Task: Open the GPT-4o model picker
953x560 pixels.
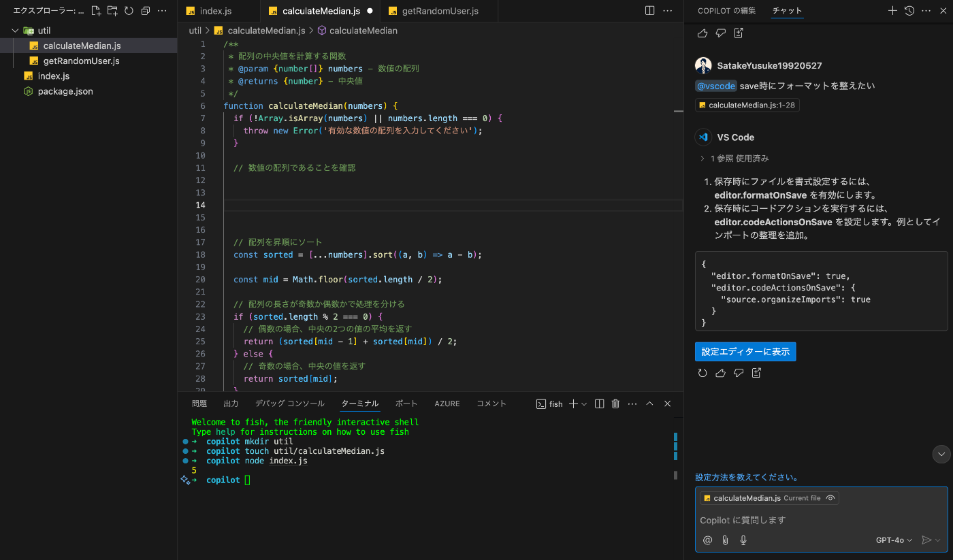Action: (894, 540)
